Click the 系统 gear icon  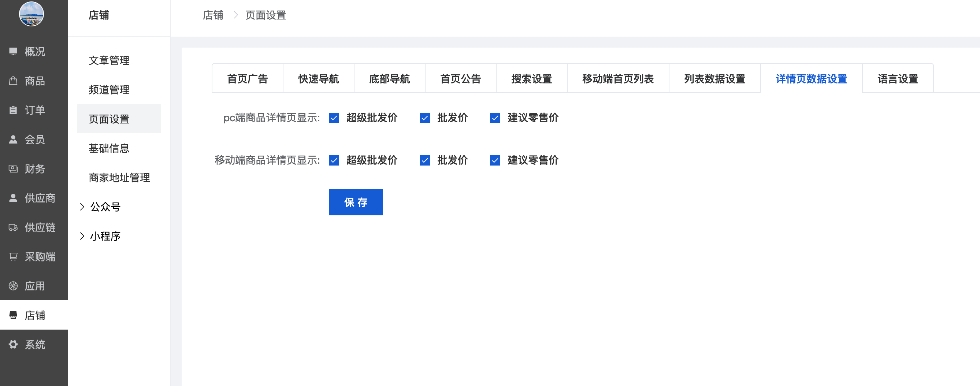pyautogui.click(x=13, y=344)
